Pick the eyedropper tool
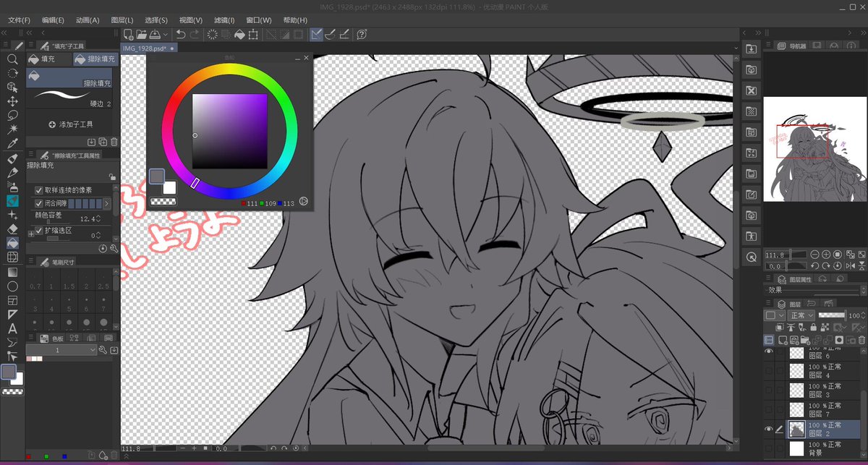This screenshot has width=868, height=465. [x=12, y=143]
